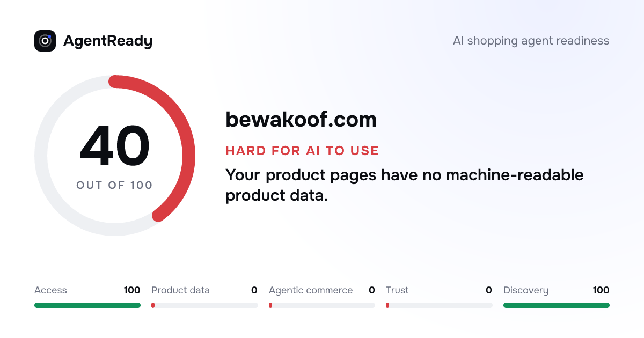Click the Trust category label
644x338 pixels.
coord(397,290)
